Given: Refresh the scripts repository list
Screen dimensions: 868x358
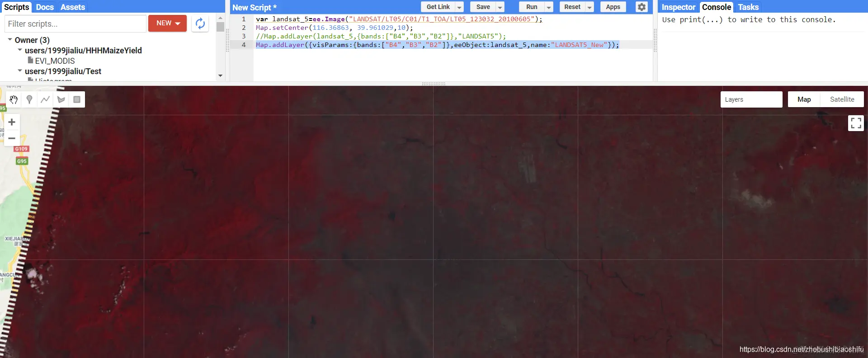Looking at the screenshot, I should (200, 24).
